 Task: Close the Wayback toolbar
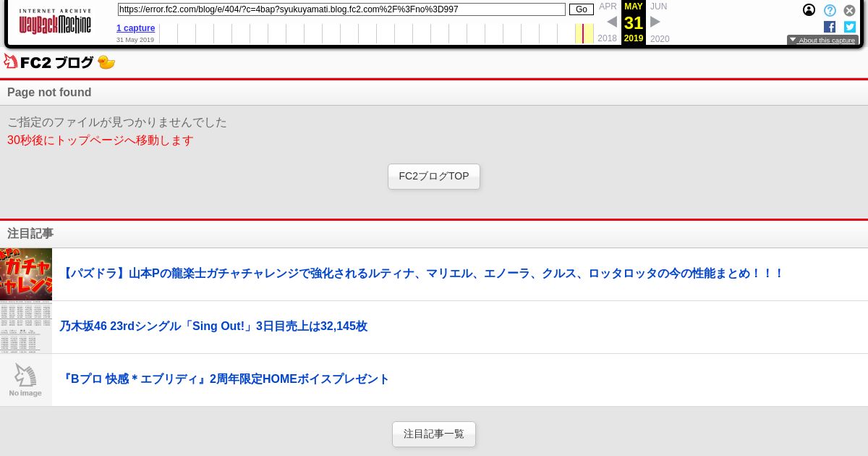(x=849, y=10)
